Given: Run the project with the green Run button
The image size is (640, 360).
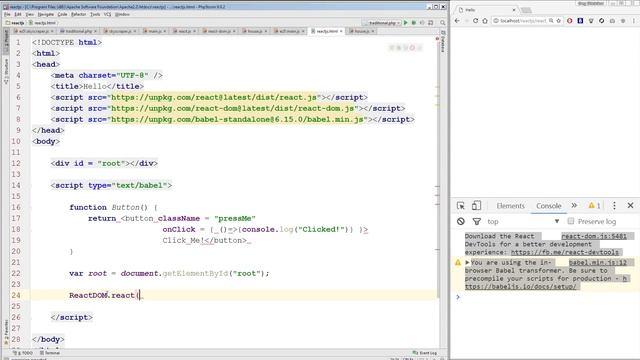Looking at the screenshot, I should tap(406, 23).
